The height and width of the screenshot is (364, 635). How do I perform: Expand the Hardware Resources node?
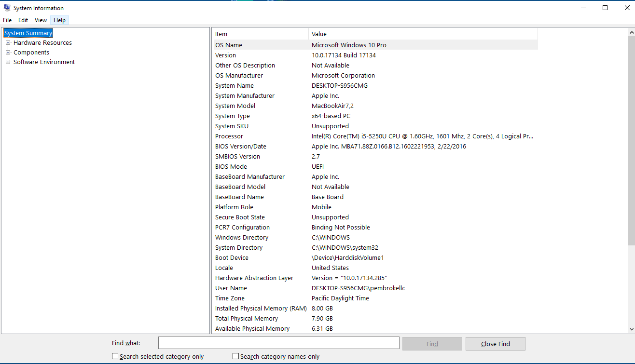8,43
